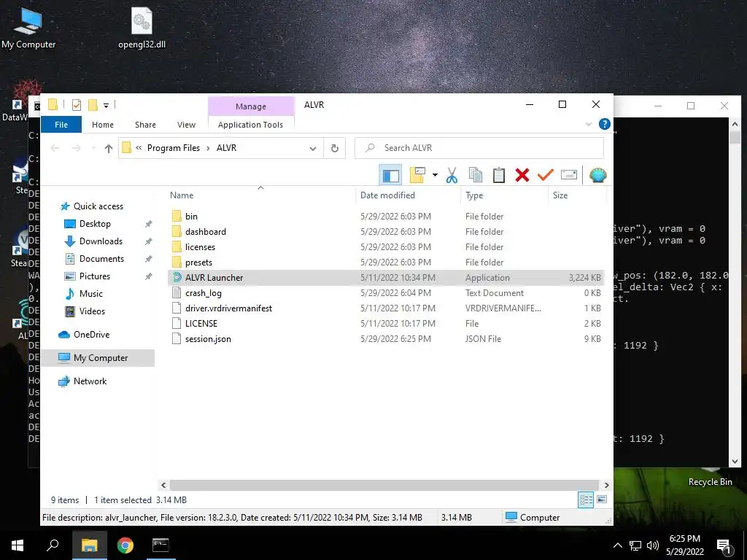
Task: Open Downloads in the navigation pane
Action: click(x=101, y=241)
